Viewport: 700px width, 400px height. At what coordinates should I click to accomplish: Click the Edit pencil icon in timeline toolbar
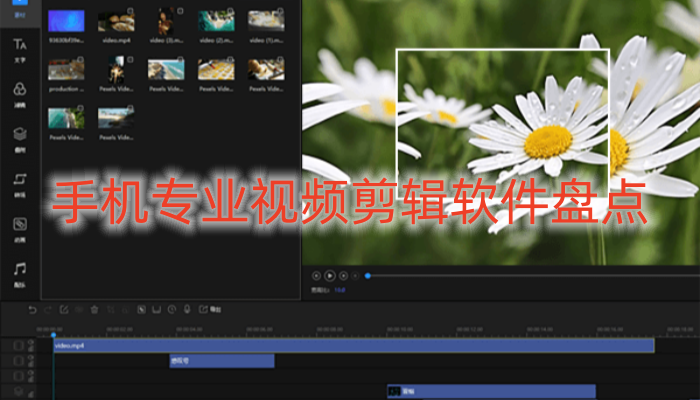[x=63, y=310]
